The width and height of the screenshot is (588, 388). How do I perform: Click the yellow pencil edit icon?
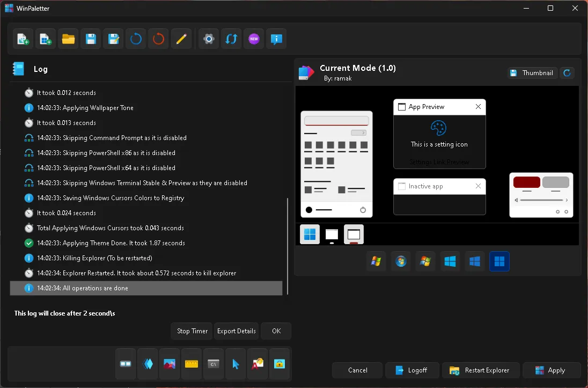tap(181, 39)
